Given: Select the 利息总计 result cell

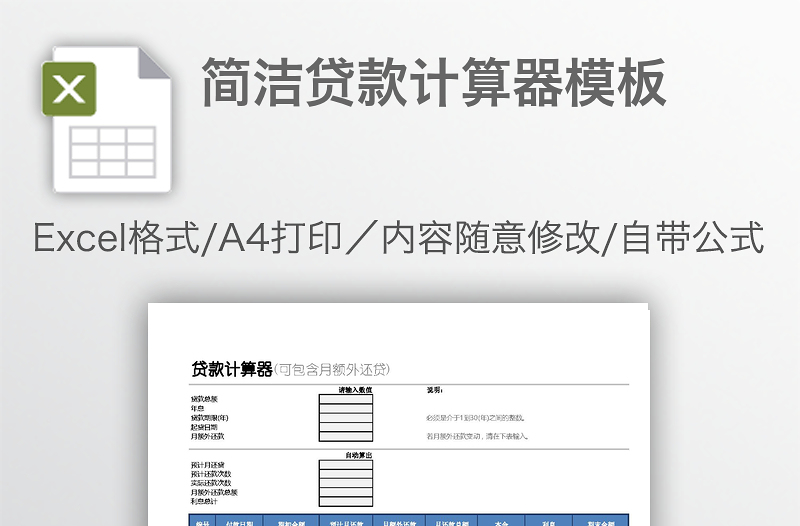Looking at the screenshot, I should [x=346, y=502].
